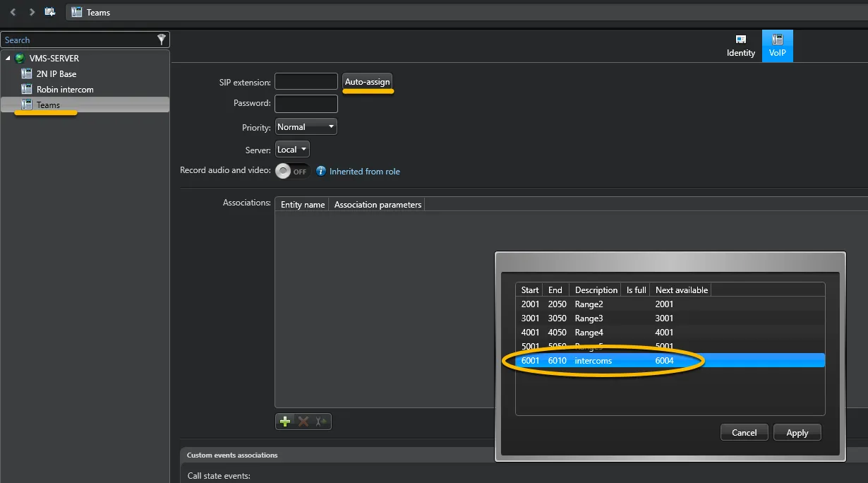
Task: Switch to the Identity tab
Action: click(741, 46)
